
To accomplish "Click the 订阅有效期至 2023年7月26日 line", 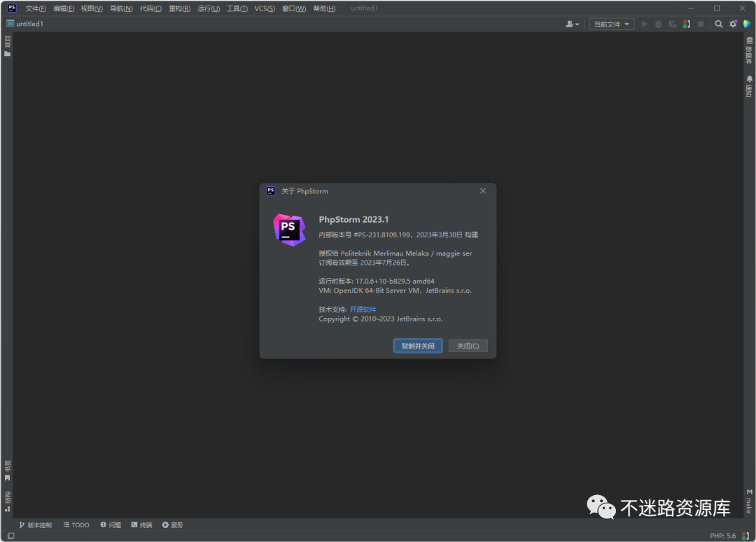I will pos(365,263).
